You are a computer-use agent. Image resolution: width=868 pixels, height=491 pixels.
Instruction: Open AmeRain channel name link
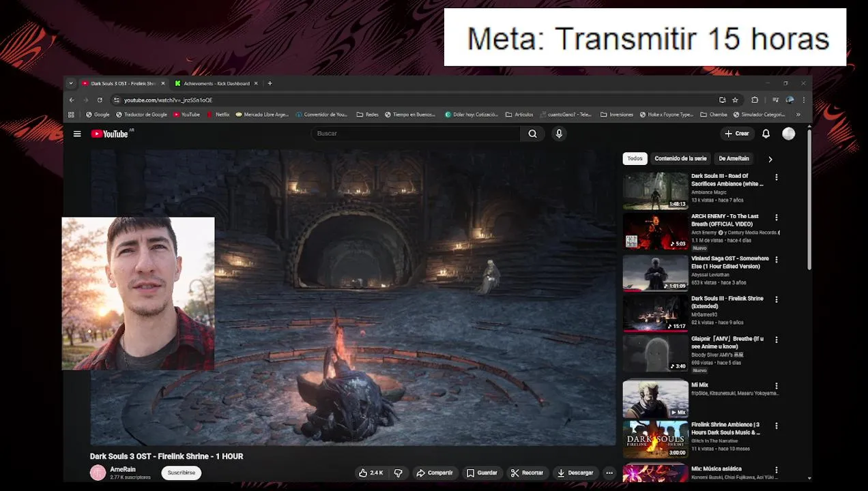click(123, 469)
